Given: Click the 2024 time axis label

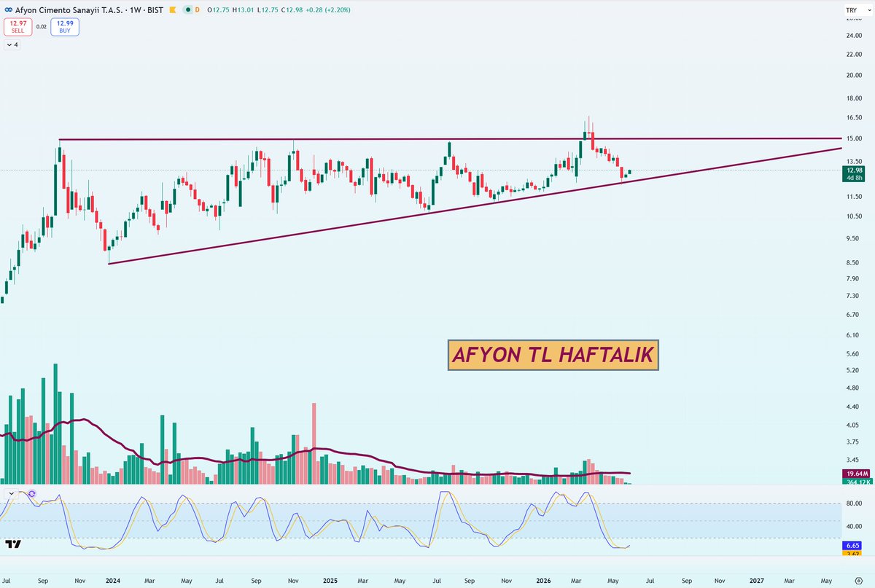Looking at the screenshot, I should coord(113,581).
